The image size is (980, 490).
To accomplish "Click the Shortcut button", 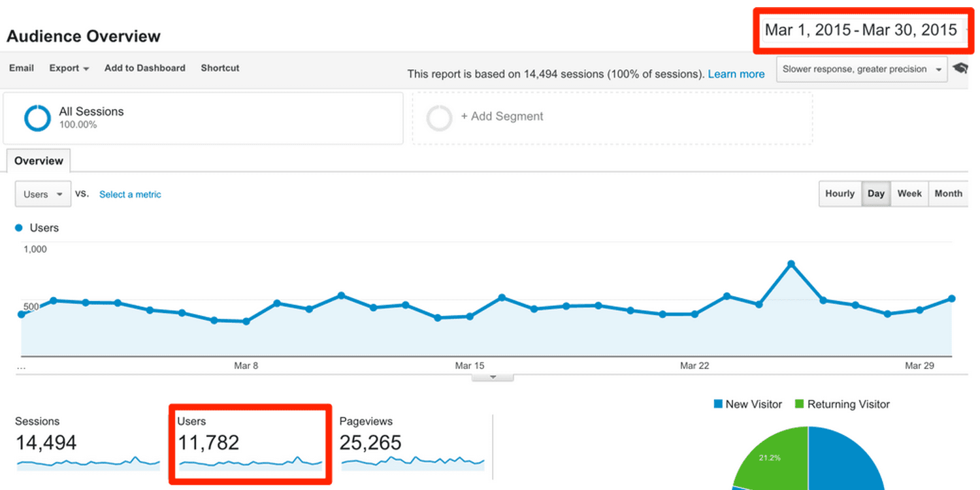I will 220,68.
